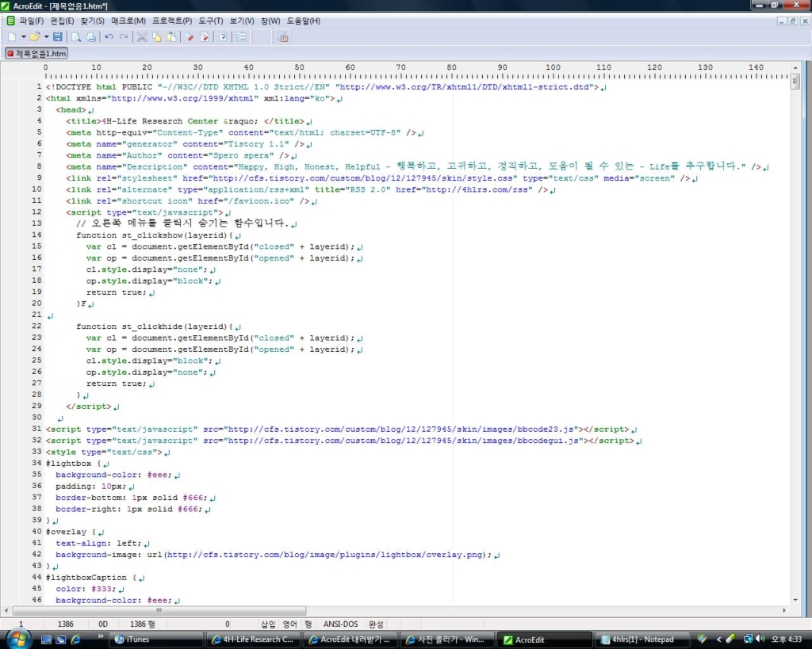Paste from clipboard with the Paste icon
The width and height of the screenshot is (812, 649).
pos(171,36)
